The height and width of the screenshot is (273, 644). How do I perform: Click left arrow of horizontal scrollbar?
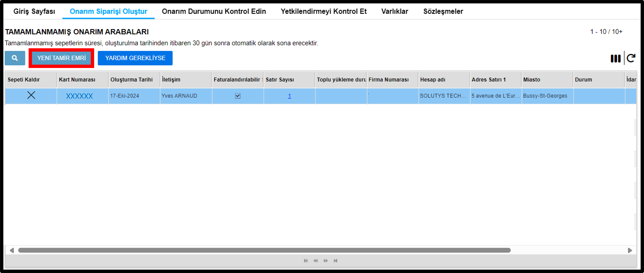pos(11,250)
